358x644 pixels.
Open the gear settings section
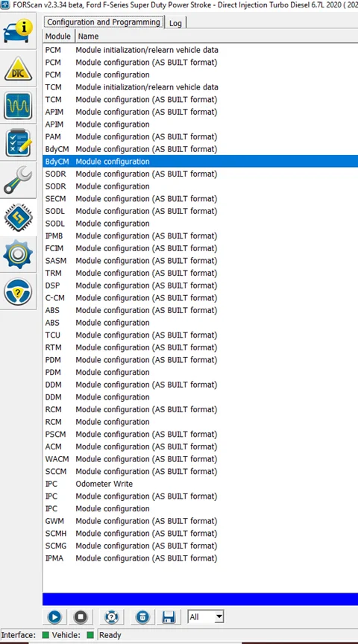click(18, 254)
